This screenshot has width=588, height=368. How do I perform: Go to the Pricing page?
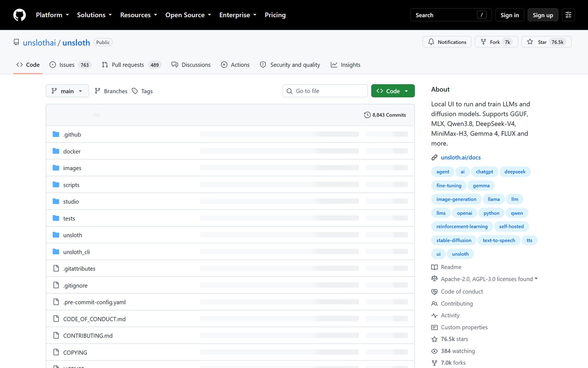(x=275, y=15)
